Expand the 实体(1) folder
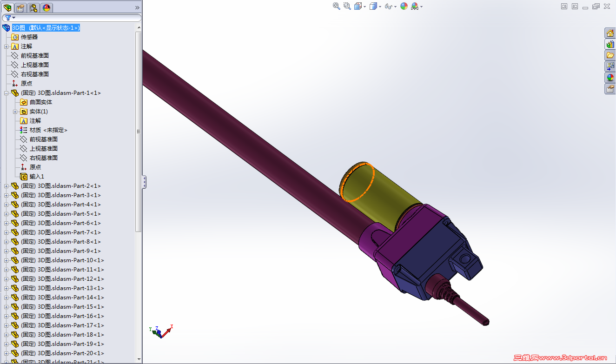 click(x=15, y=112)
